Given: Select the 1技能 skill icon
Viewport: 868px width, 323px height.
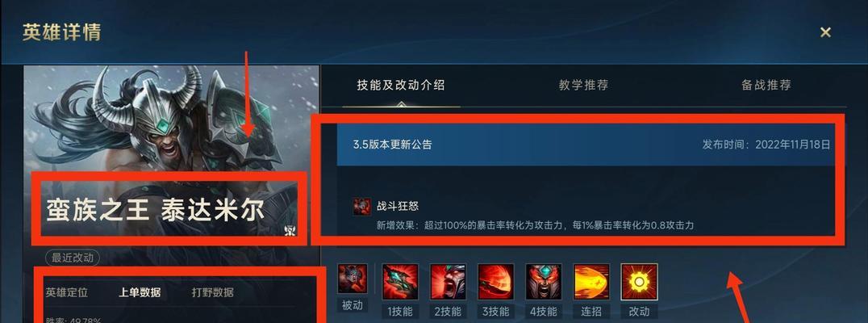Looking at the screenshot, I should [x=400, y=282].
